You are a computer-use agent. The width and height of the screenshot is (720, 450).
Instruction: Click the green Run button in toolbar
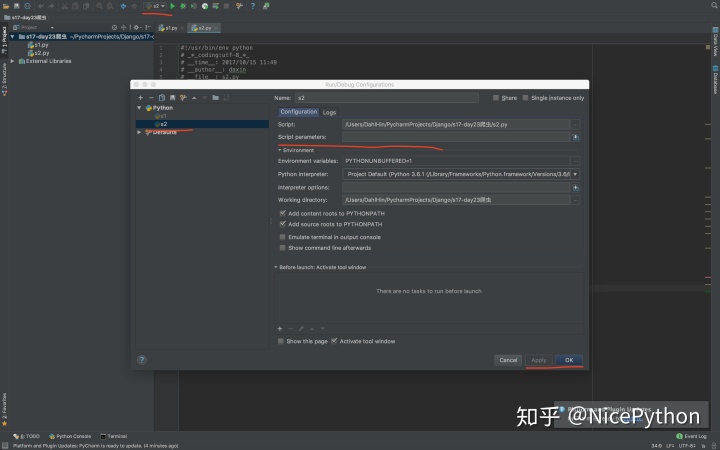tap(173, 6)
